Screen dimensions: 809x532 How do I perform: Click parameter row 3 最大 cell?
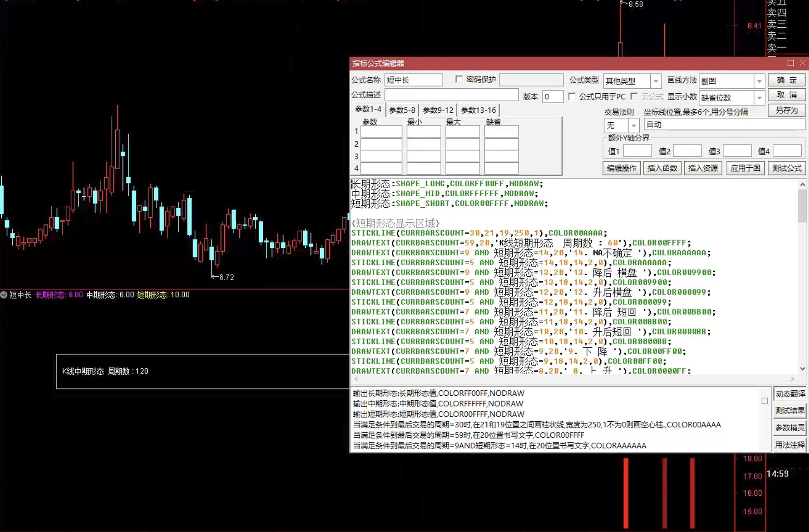coord(463,156)
